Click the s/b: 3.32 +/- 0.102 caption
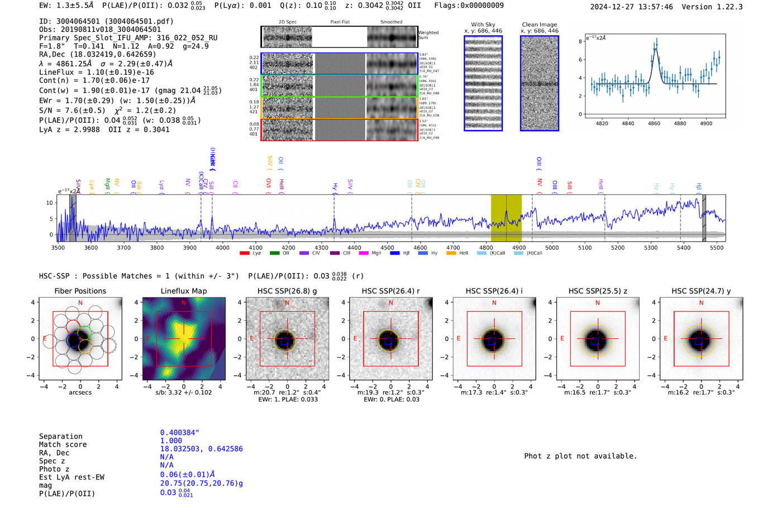782x532 pixels. click(184, 392)
